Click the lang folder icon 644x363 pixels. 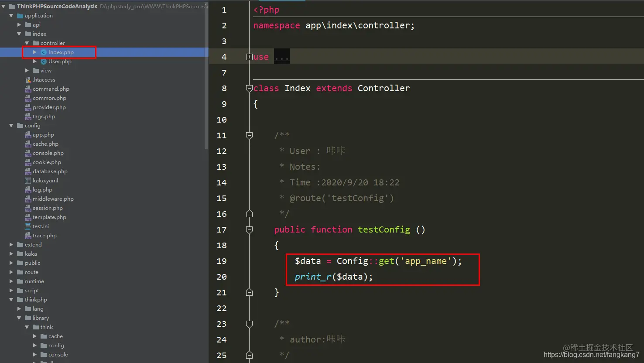28,308
